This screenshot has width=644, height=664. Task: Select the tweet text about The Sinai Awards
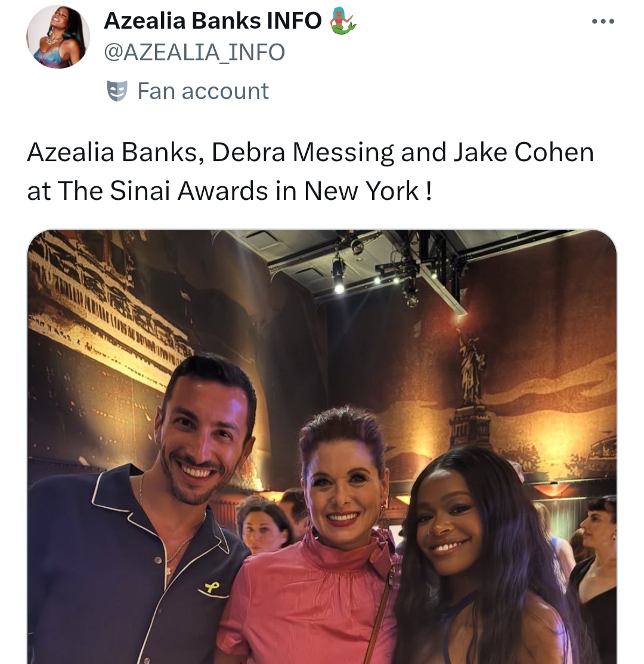pyautogui.click(x=311, y=171)
